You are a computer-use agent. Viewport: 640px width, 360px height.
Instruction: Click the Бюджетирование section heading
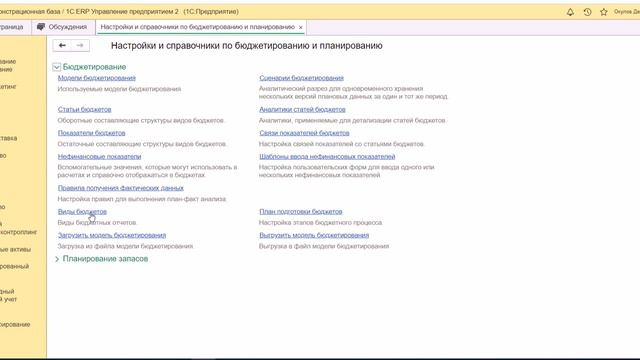94,67
